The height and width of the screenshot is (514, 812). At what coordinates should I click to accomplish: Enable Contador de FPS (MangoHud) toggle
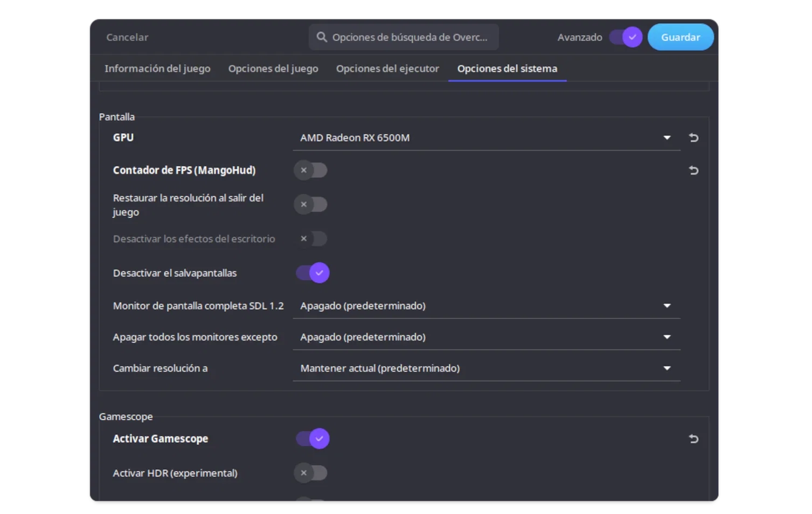pyautogui.click(x=311, y=170)
